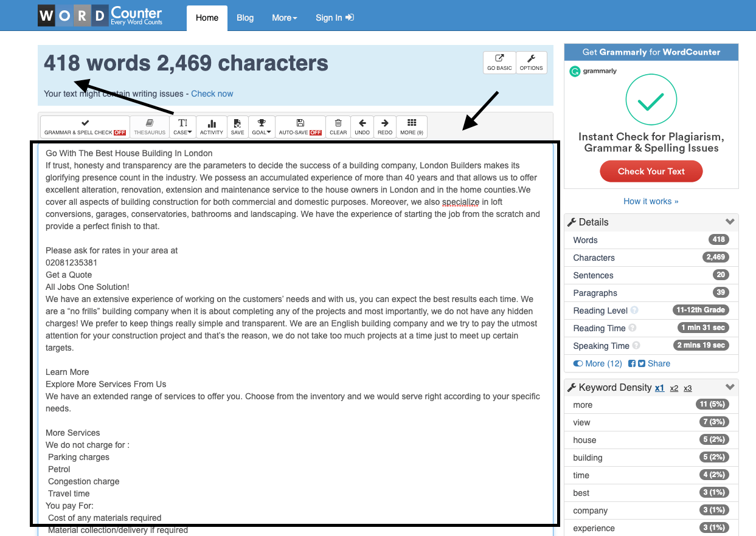Click phone number 02081235381 in text
The height and width of the screenshot is (536, 756).
[71, 263]
